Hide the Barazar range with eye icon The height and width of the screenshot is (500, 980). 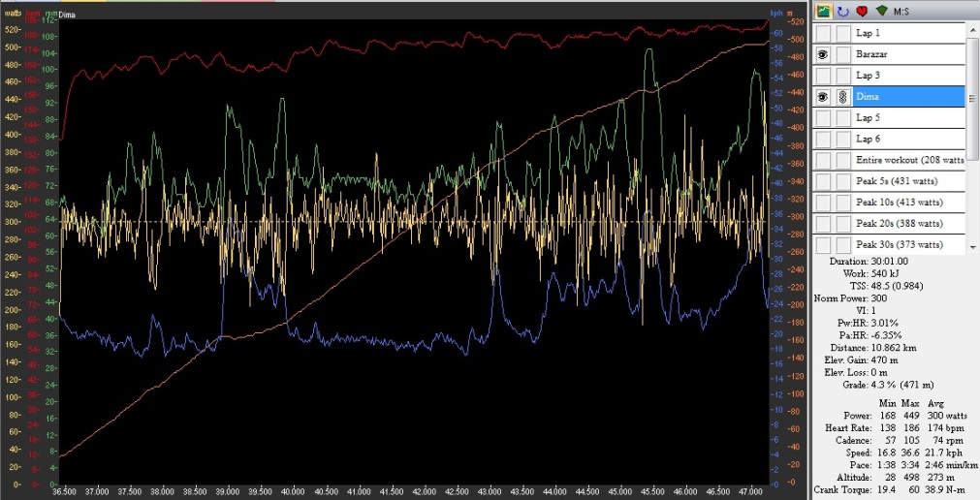click(822, 54)
